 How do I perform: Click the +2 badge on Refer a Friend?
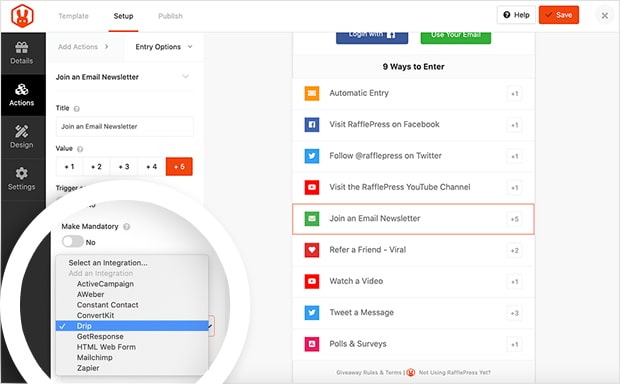coord(514,250)
